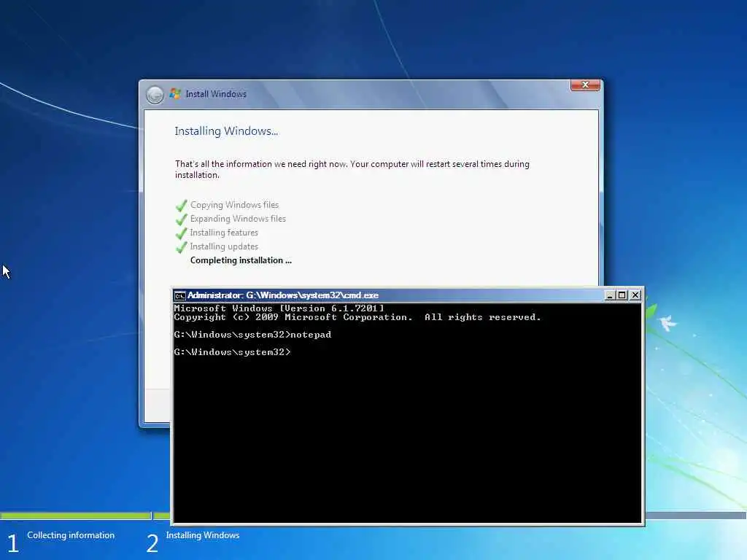Viewport: 747px width, 560px height.
Task: Click the step number 1 at bottom
Action: tap(13, 543)
